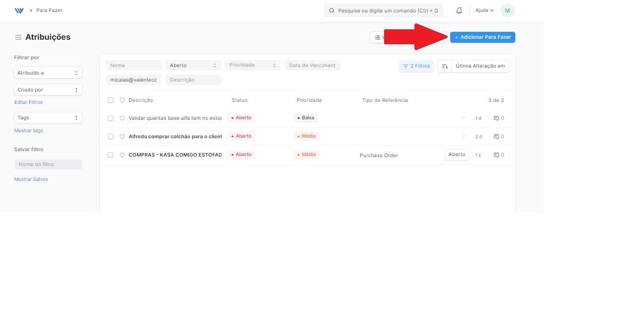Viewport: 644px width, 336px height.
Task: Open task Validar quantas base alfa
Action: click(x=175, y=118)
